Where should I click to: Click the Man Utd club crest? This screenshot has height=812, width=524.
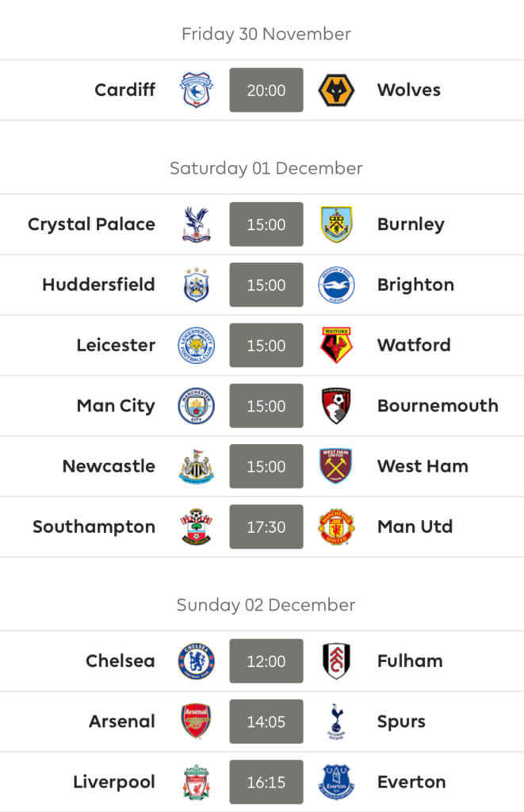pyautogui.click(x=336, y=527)
